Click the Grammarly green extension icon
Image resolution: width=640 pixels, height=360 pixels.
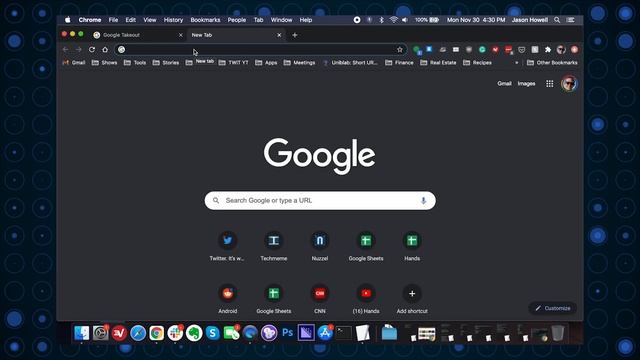pos(482,49)
